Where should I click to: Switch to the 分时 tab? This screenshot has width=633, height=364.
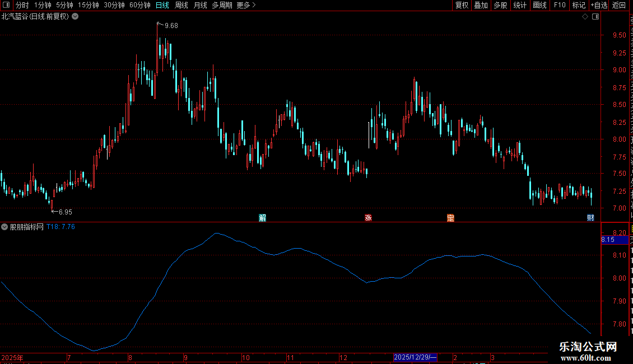(22, 5)
